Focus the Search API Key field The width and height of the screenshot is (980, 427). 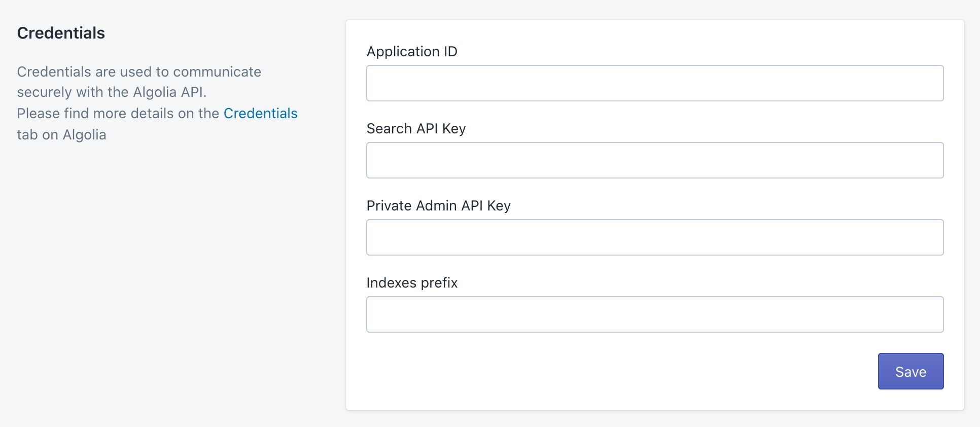(655, 160)
